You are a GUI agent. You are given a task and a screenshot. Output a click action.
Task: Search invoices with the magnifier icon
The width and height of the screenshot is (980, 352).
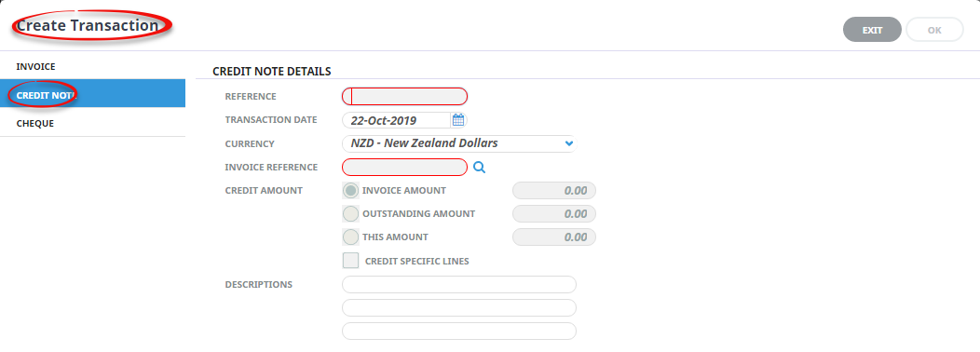(x=480, y=167)
